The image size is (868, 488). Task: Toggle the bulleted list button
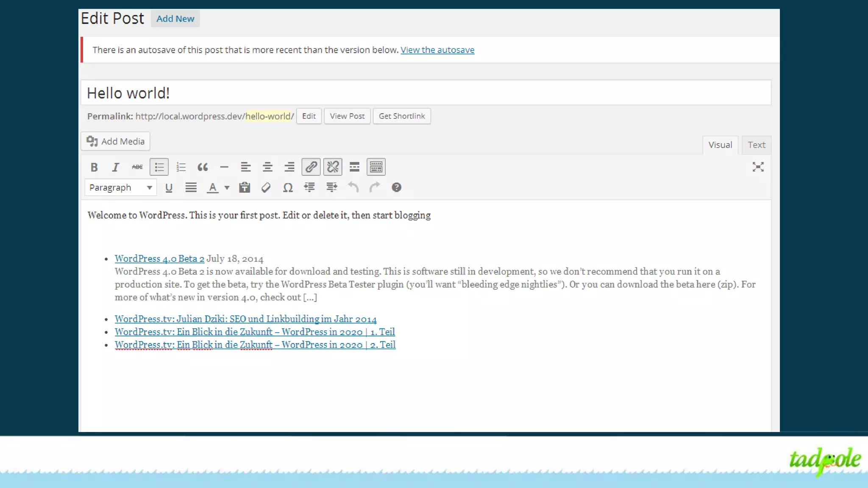point(159,167)
